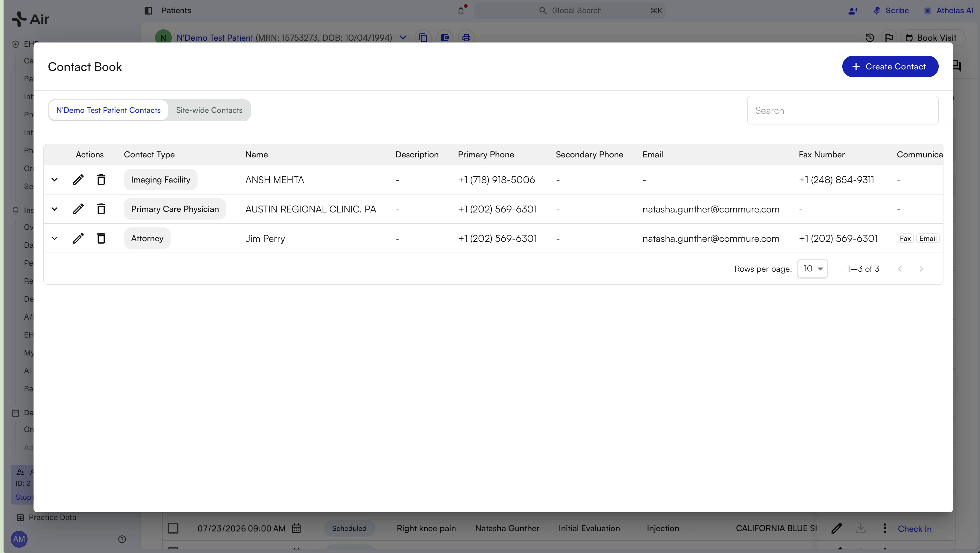980x553 pixels.
Task: Click the help question mark icon
Action: (x=122, y=539)
